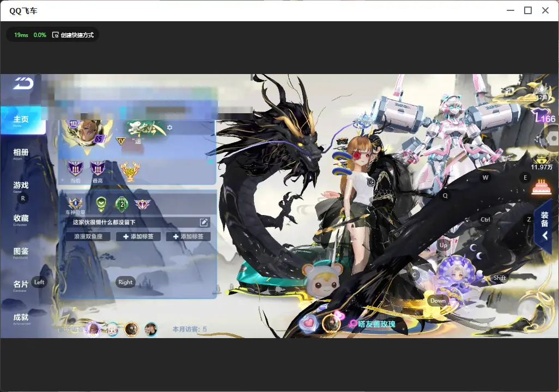559x392 pixels.
Task: Click the 11.97万 popularity value
Action: click(x=542, y=167)
